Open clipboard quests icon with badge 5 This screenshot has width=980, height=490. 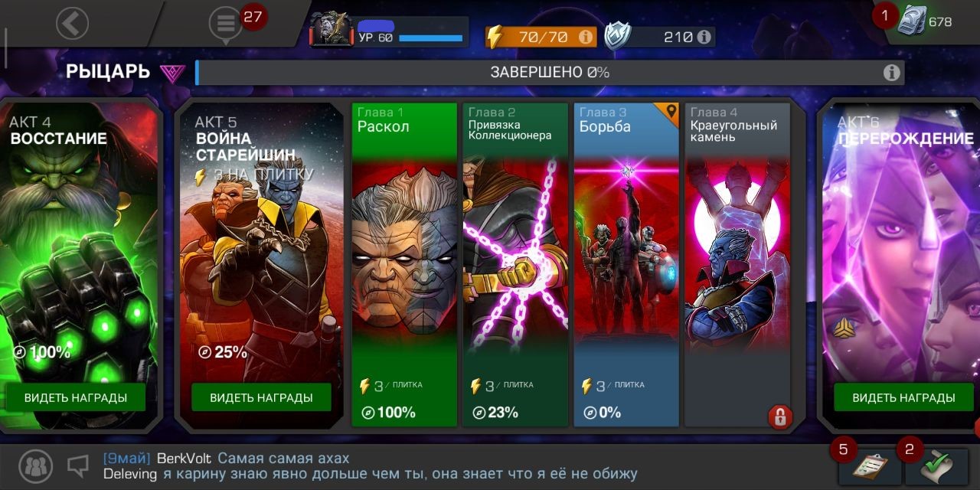pos(869,466)
